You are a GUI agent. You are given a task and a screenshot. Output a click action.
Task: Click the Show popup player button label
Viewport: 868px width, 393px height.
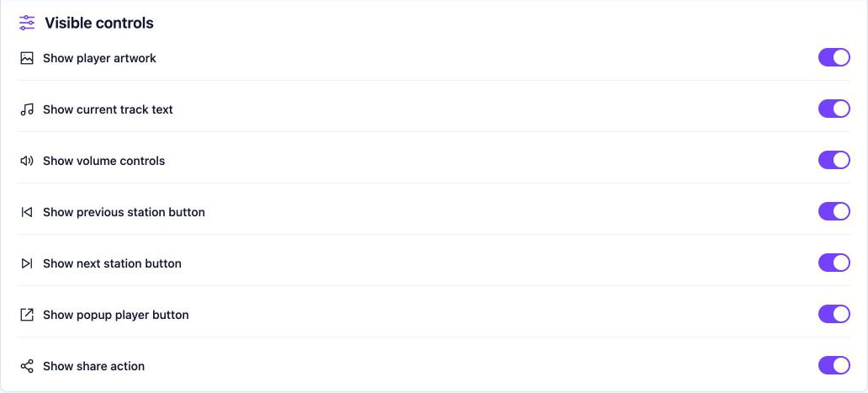tap(116, 315)
